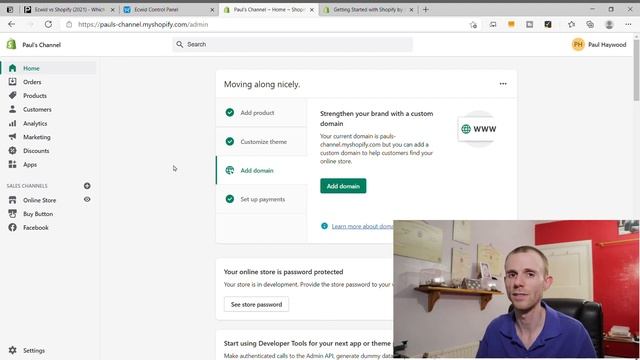Click the Add domain globe step icon
The height and width of the screenshot is (360, 640).
point(230,170)
